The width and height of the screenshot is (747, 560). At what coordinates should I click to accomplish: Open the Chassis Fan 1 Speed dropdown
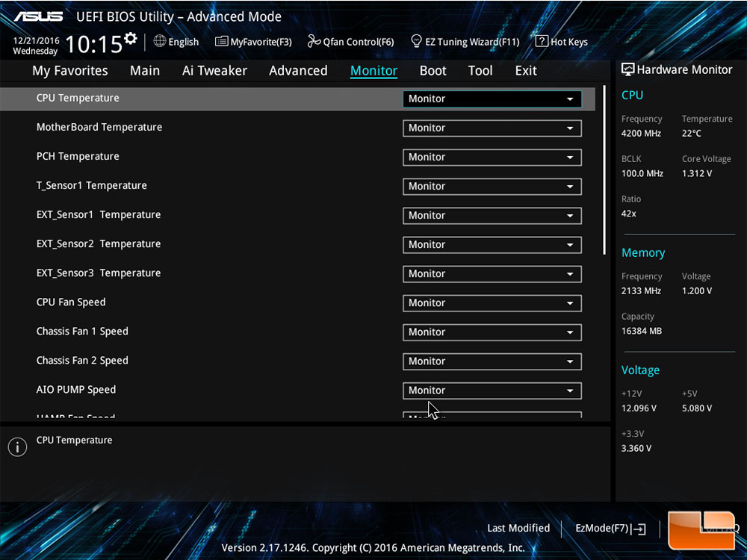492,332
